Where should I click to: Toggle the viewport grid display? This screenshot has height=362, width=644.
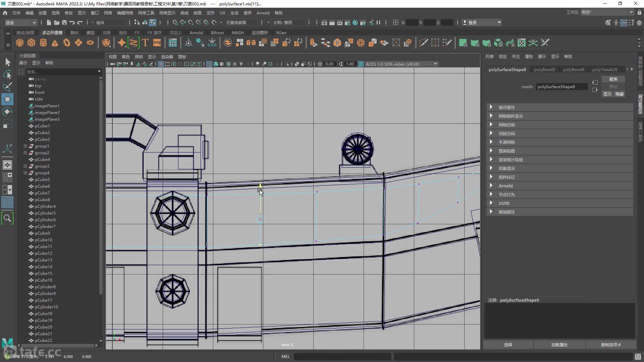(161, 64)
